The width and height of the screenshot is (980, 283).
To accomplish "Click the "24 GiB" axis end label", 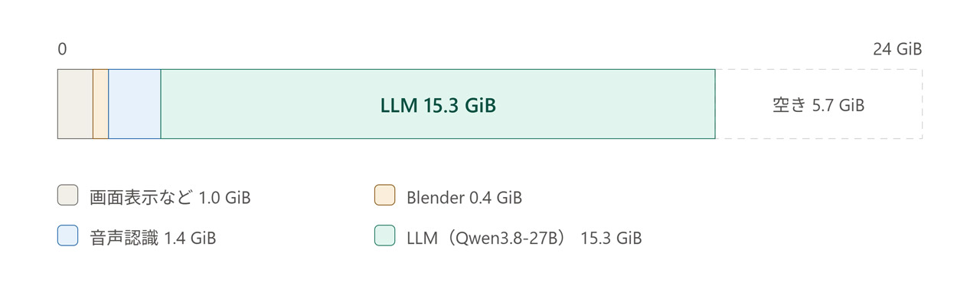I will tap(897, 49).
